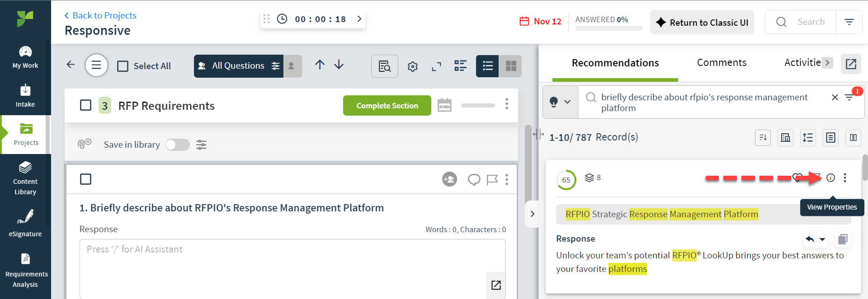Image resolution: width=868 pixels, height=299 pixels.
Task: Toggle the Save in library switch
Action: (177, 145)
